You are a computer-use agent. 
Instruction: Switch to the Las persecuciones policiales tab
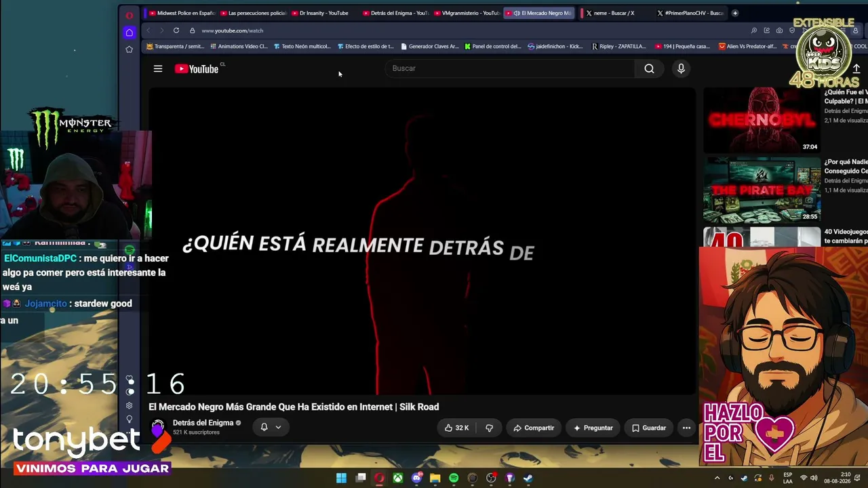[x=254, y=13]
